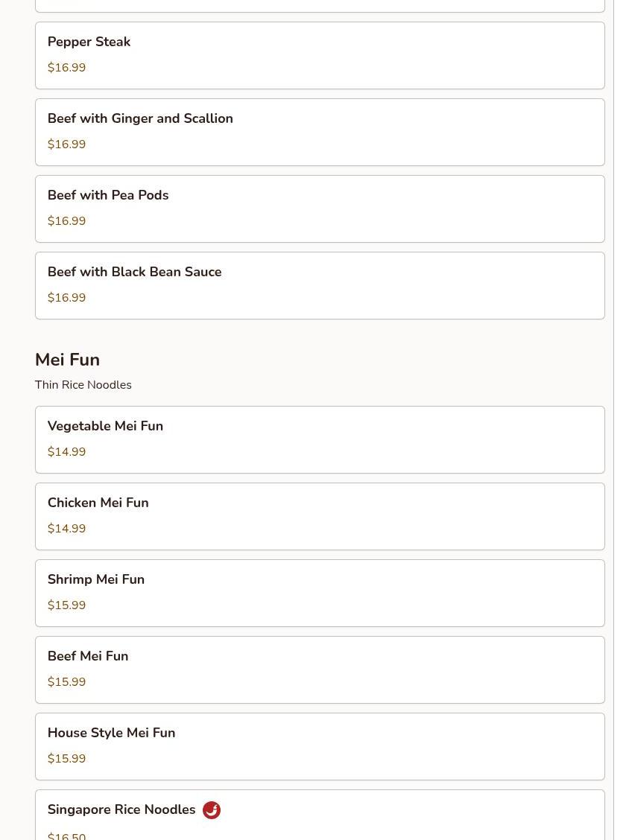
Task: Click the $16.50 price of Singapore Rice Noodles
Action: pos(66,836)
